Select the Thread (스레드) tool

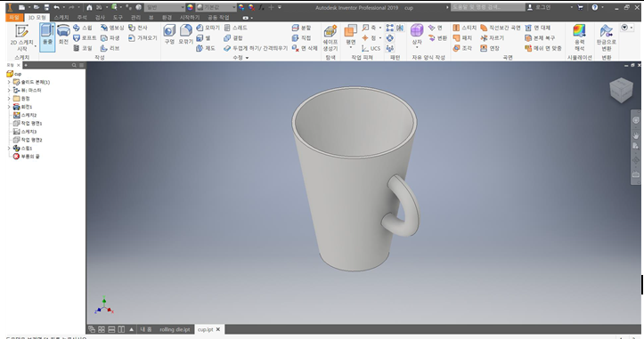(236, 28)
